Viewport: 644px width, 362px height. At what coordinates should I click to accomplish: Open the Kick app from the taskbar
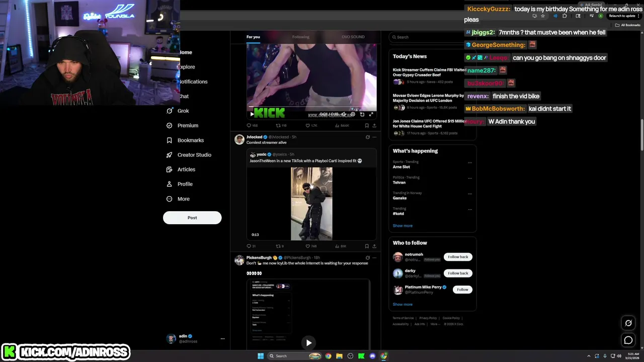click(361, 356)
